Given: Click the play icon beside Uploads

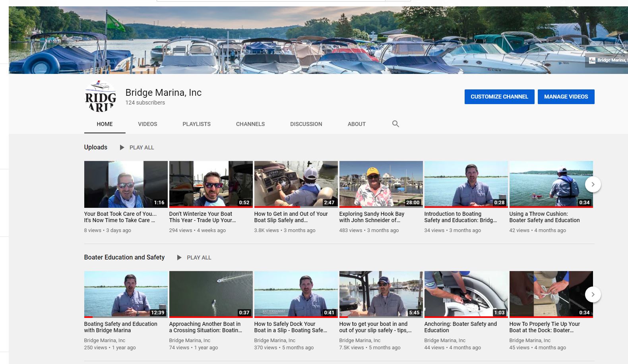Looking at the screenshot, I should click(x=122, y=147).
